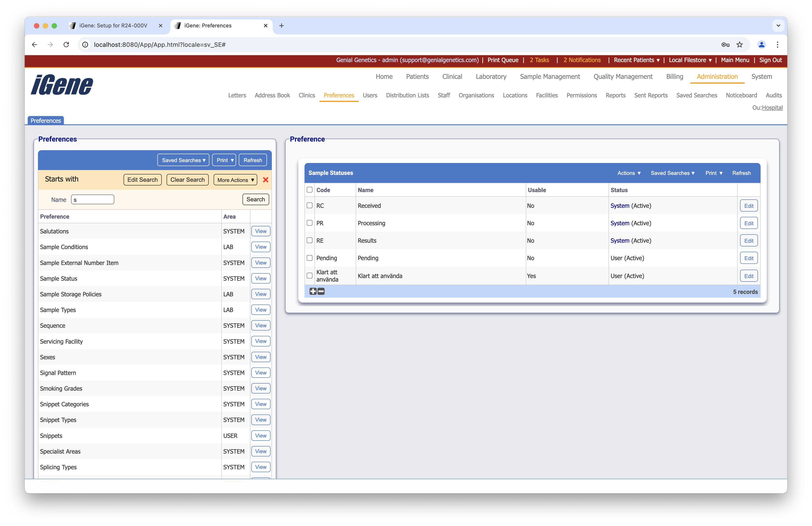Click the iGene logo
Image resolution: width=812 pixels, height=526 pixels.
(x=61, y=85)
